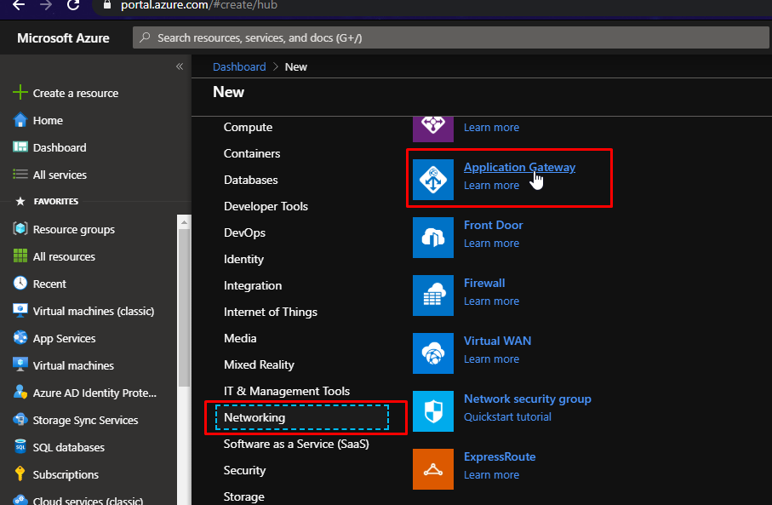Select the Security category
Viewport: 772px width, 505px height.
[x=244, y=470]
